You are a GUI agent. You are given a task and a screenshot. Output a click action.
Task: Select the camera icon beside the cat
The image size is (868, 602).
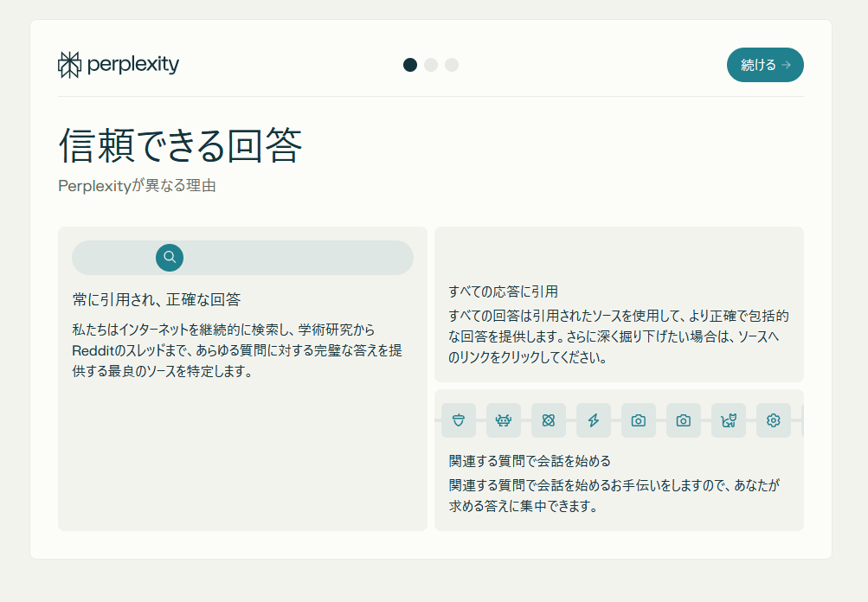684,420
